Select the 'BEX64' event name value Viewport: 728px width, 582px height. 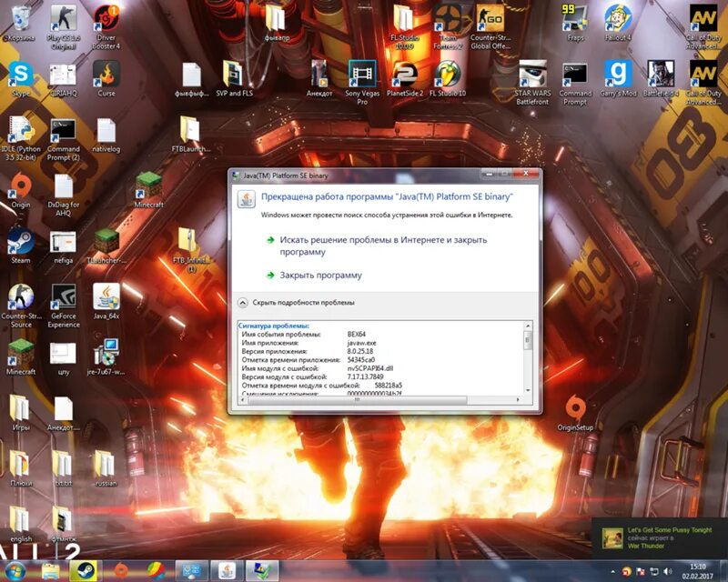pyautogui.click(x=357, y=334)
